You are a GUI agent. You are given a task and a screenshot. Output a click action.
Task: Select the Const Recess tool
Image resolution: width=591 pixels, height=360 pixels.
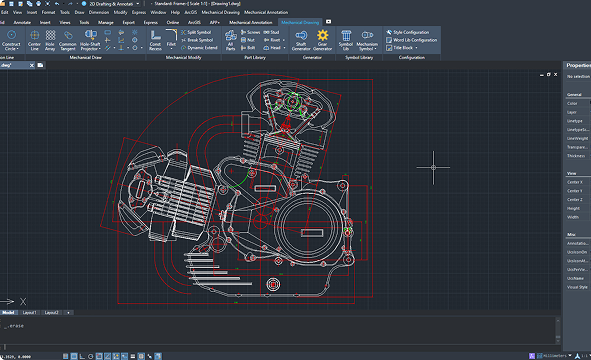tap(155, 40)
